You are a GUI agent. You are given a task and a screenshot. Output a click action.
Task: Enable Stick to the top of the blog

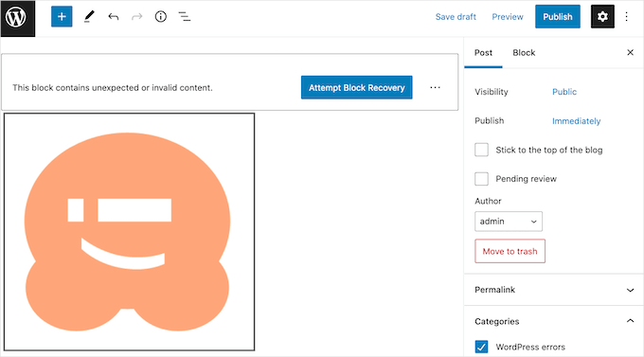click(x=481, y=150)
